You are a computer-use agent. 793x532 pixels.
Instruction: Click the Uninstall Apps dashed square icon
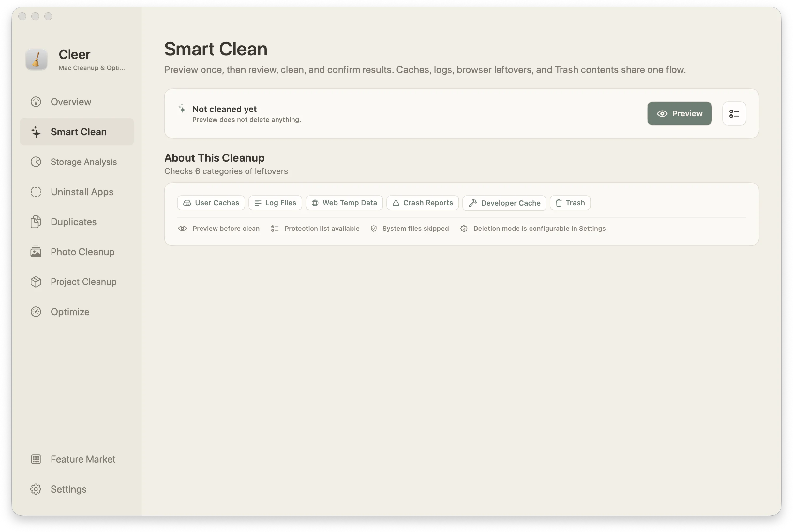(x=36, y=192)
